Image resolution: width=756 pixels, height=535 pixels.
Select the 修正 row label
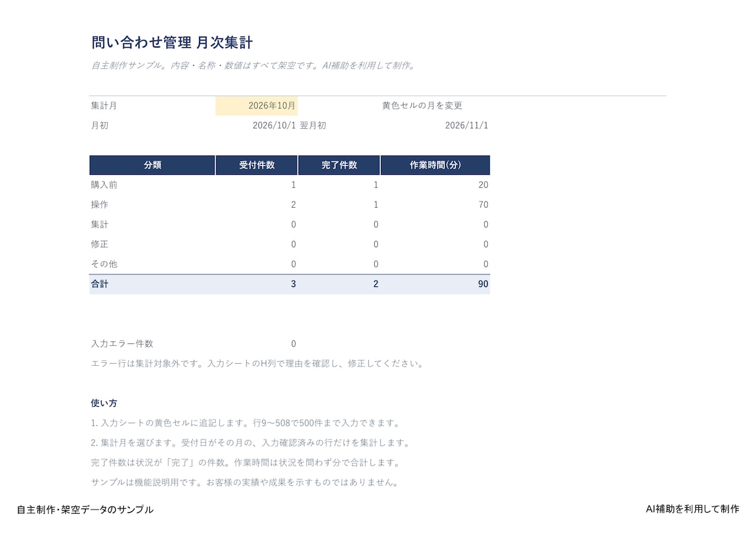[100, 245]
